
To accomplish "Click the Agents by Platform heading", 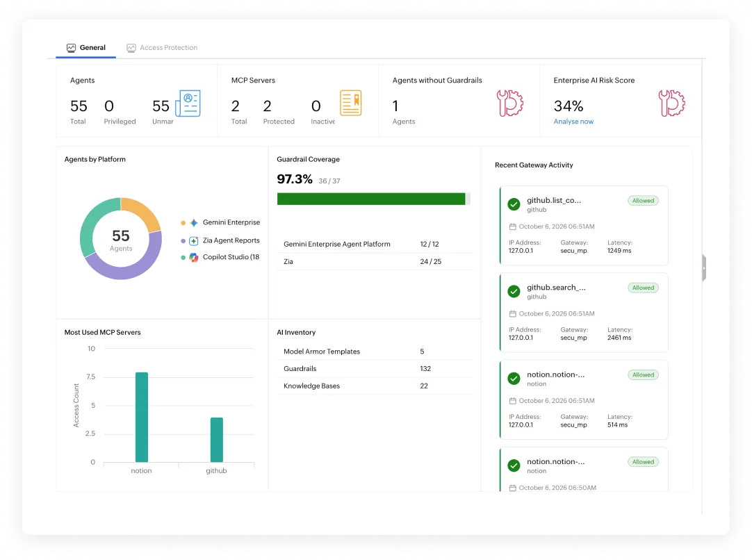I will pyautogui.click(x=95, y=159).
